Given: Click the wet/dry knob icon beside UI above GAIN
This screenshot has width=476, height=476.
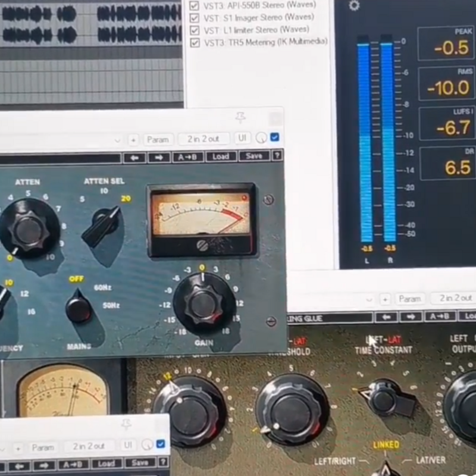Looking at the screenshot, I should pos(261,139).
